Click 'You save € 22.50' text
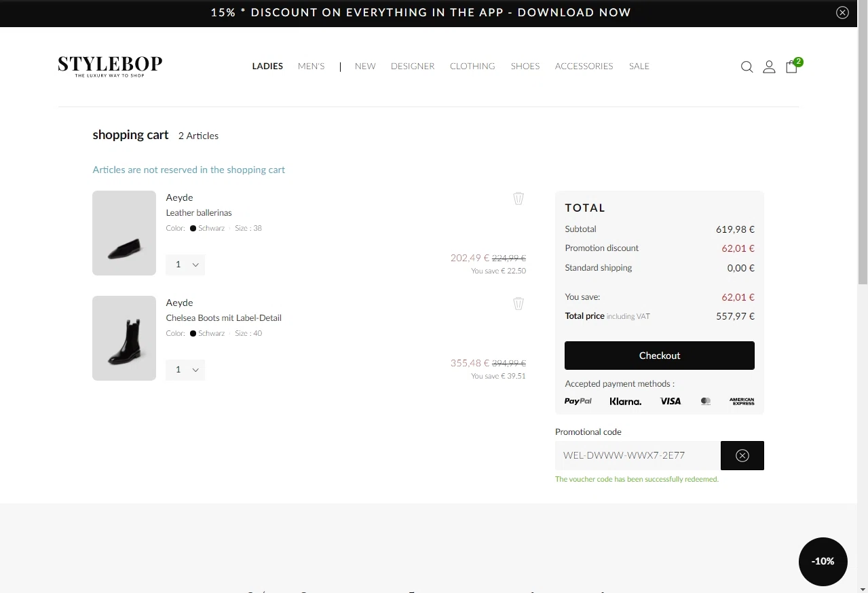This screenshot has height=593, width=868. click(x=499, y=271)
